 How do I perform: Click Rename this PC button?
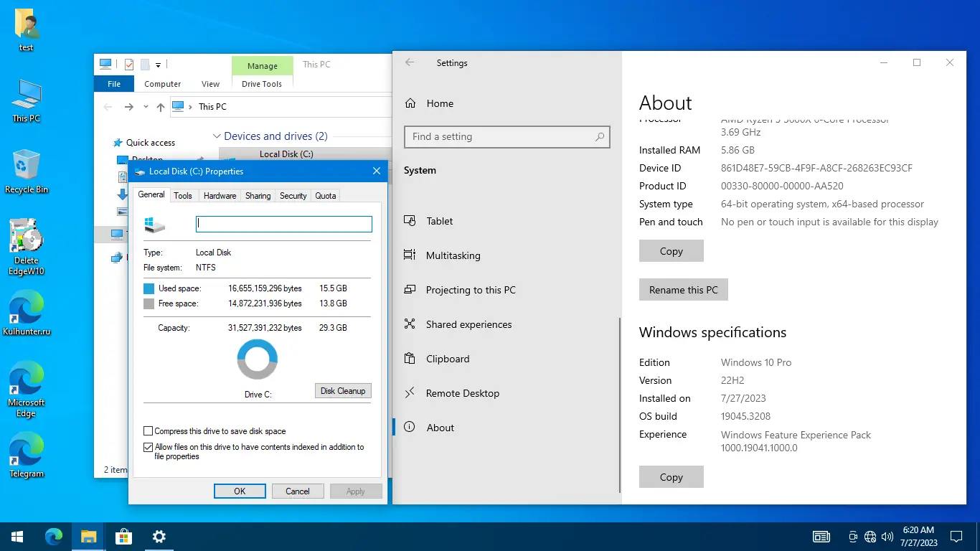point(684,290)
